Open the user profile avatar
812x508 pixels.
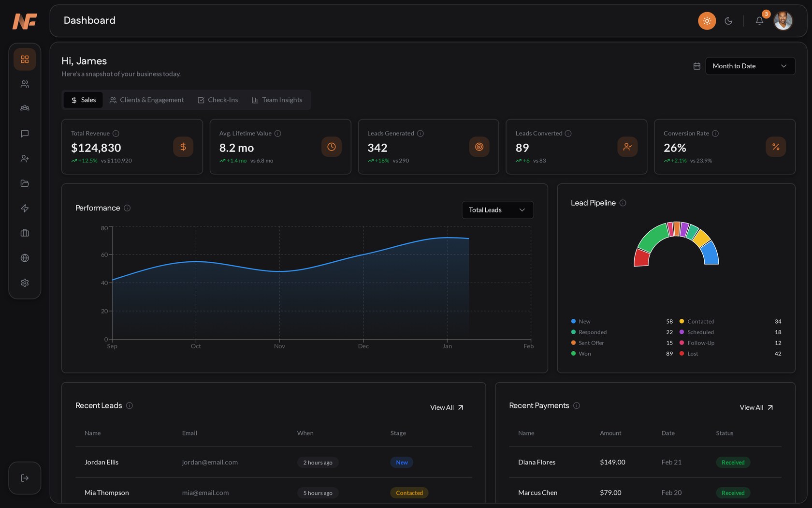point(783,21)
